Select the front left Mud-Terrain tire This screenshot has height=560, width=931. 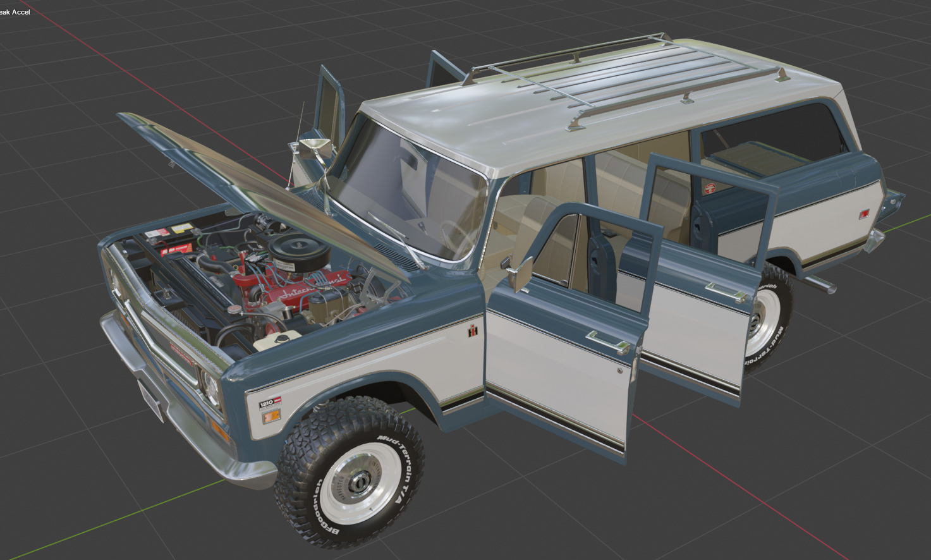349,473
